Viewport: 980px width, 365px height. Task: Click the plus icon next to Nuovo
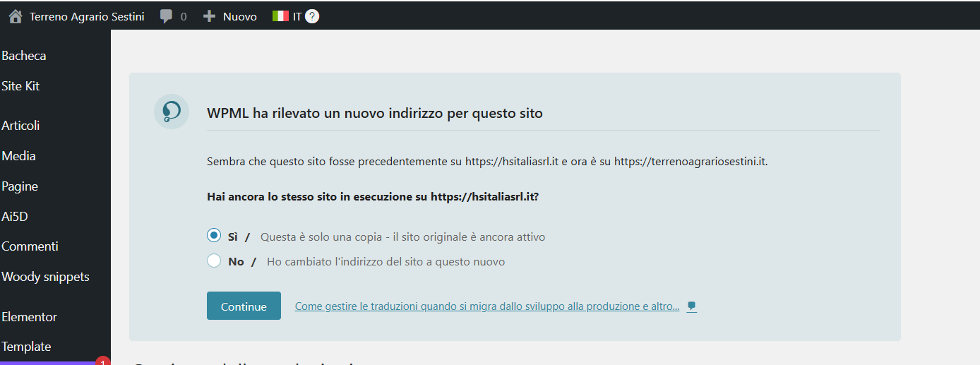tap(209, 16)
